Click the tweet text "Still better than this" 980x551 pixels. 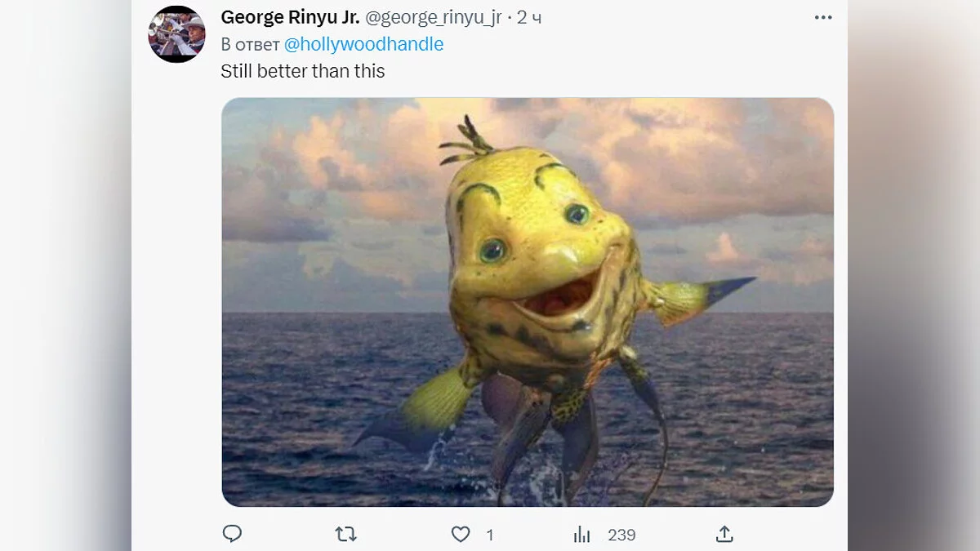click(x=302, y=71)
